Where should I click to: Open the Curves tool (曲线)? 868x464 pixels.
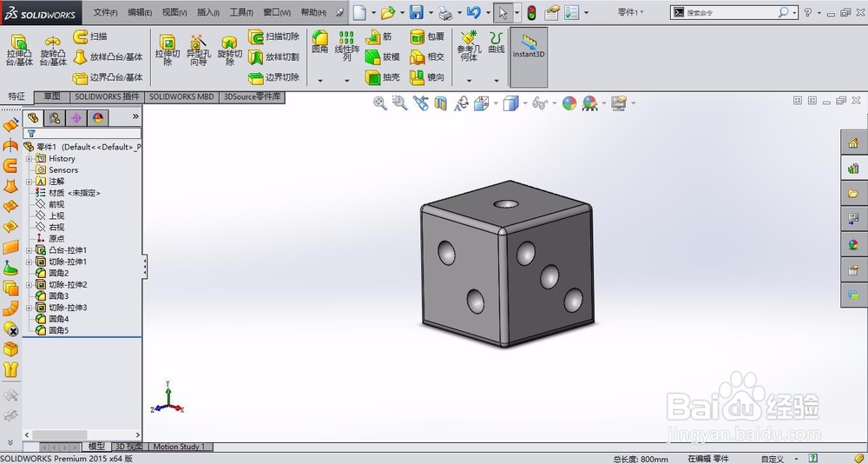tap(496, 42)
